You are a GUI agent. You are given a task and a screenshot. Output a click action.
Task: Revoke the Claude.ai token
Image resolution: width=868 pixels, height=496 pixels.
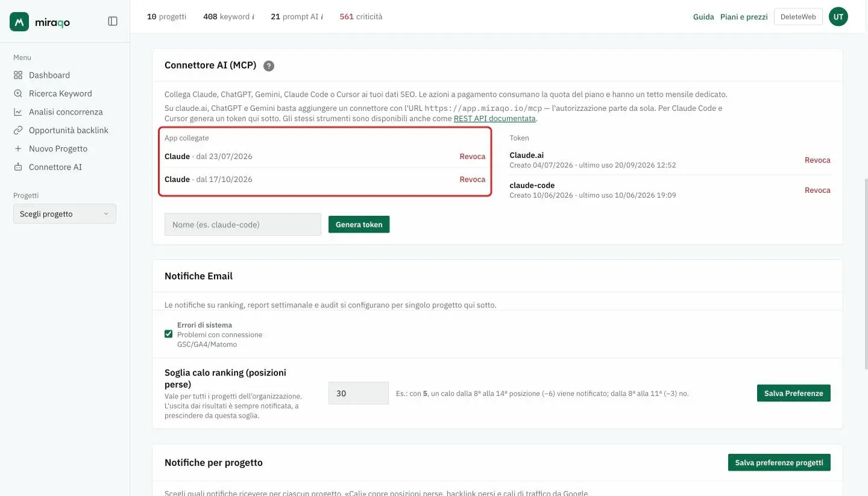817,160
